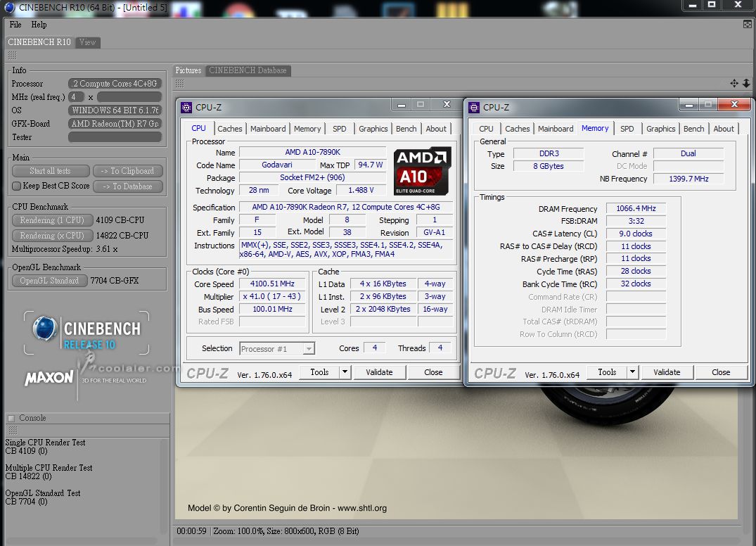The image size is (756, 546).
Task: Click the console vertical scrollbar
Action: click(x=165, y=485)
